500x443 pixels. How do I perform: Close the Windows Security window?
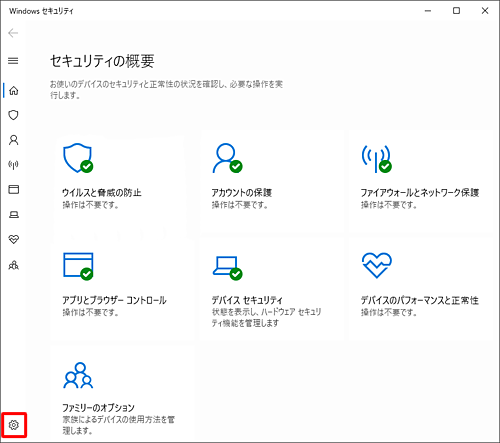click(x=485, y=11)
